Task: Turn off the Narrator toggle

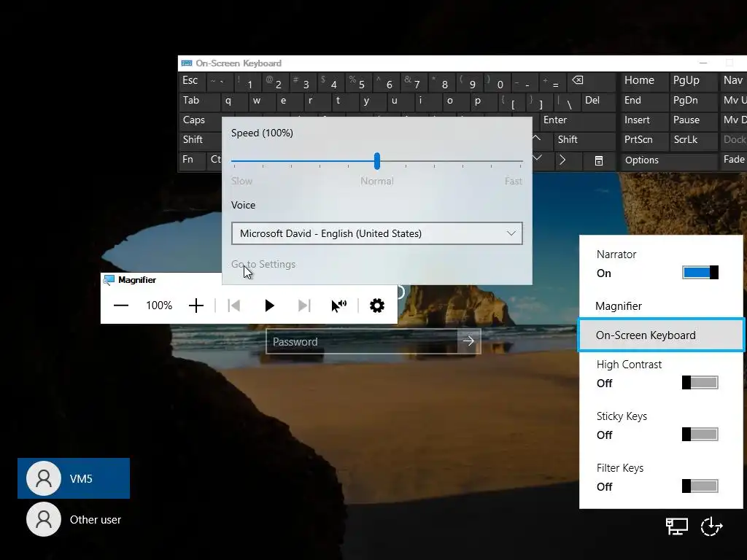Action: [x=700, y=273]
